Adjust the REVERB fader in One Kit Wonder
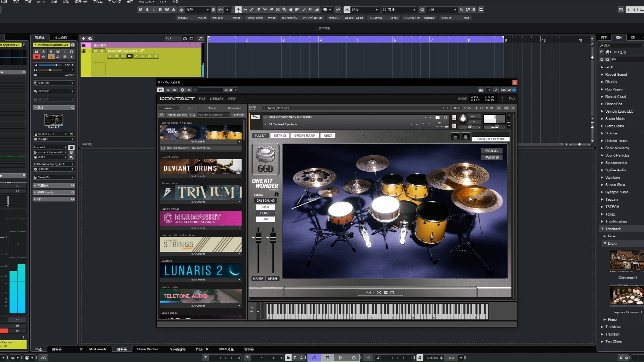 tap(273, 238)
